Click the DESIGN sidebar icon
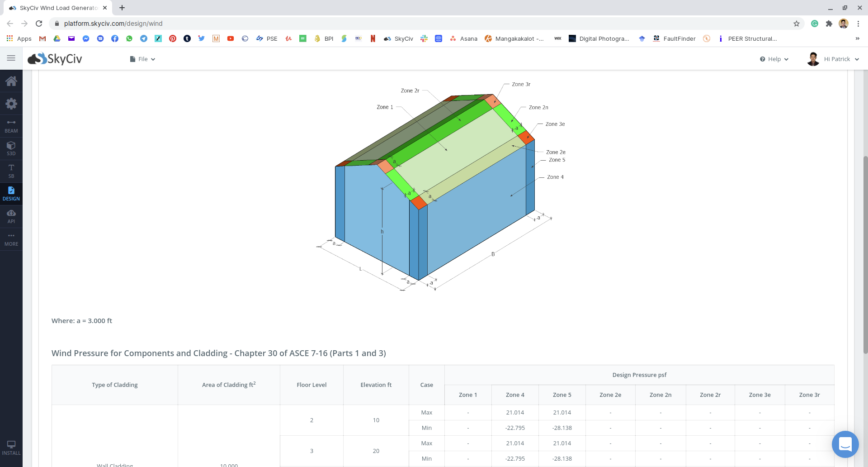This screenshot has height=467, width=868. (x=11, y=194)
